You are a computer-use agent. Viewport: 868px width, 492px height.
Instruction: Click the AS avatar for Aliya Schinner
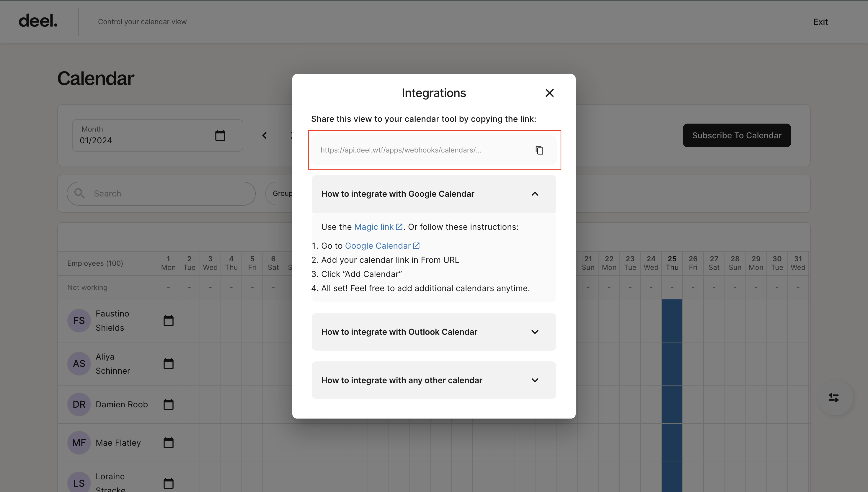click(x=79, y=364)
